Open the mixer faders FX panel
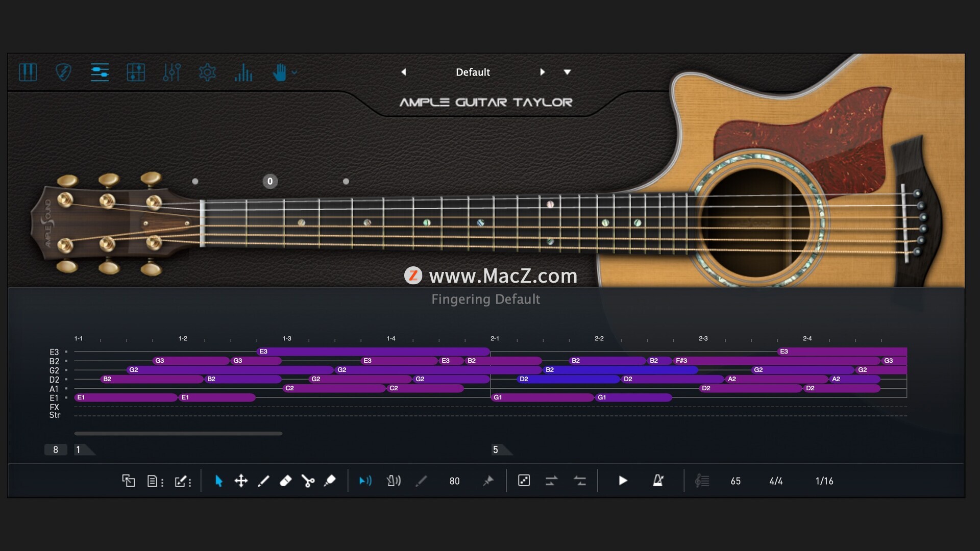This screenshot has height=551, width=980. [x=171, y=72]
